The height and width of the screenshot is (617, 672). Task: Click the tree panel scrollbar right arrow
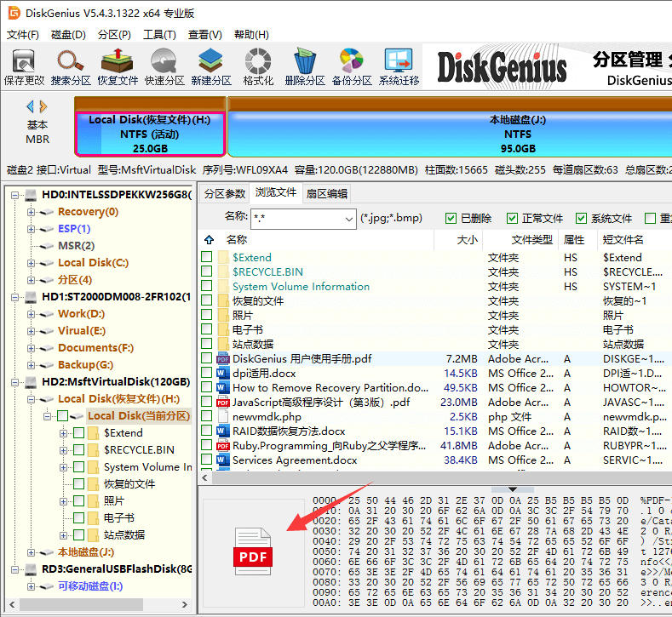(184, 604)
